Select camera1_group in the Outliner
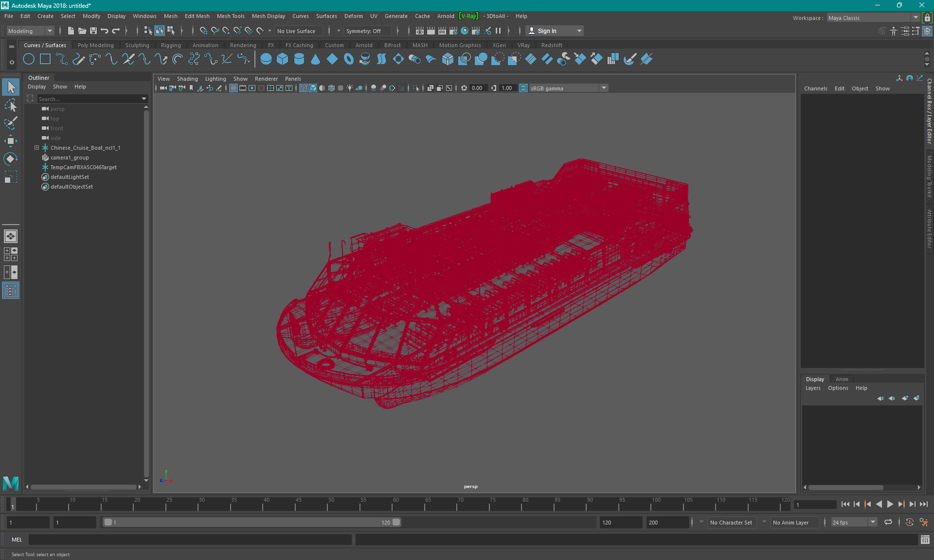 70,157
